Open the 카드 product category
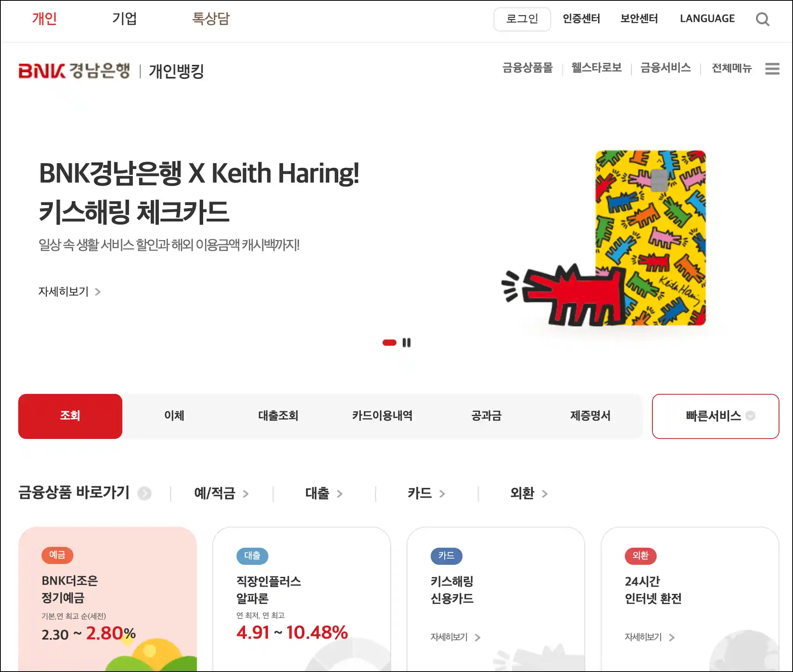This screenshot has height=672, width=793. click(x=426, y=493)
